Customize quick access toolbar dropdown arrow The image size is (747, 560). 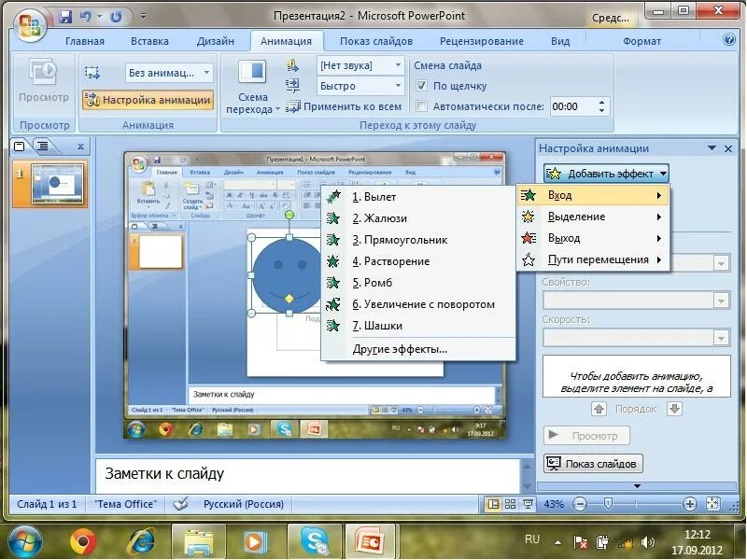point(143,17)
